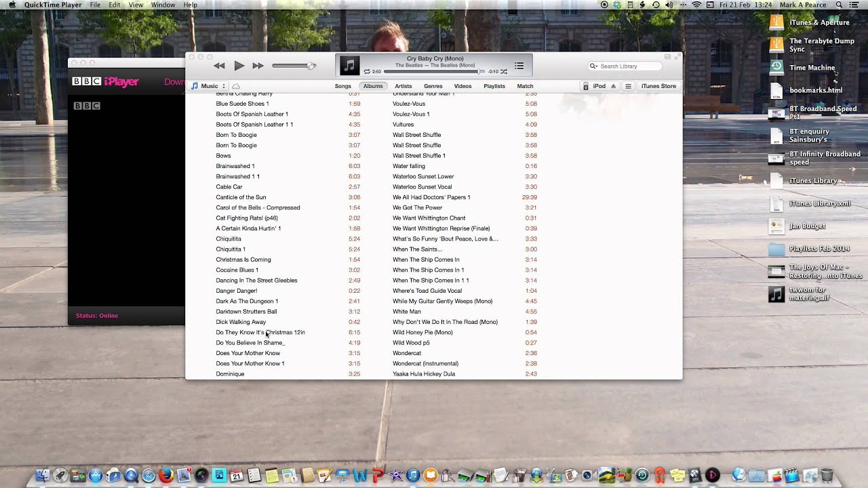
Task: Open the View menu
Action: click(x=136, y=5)
